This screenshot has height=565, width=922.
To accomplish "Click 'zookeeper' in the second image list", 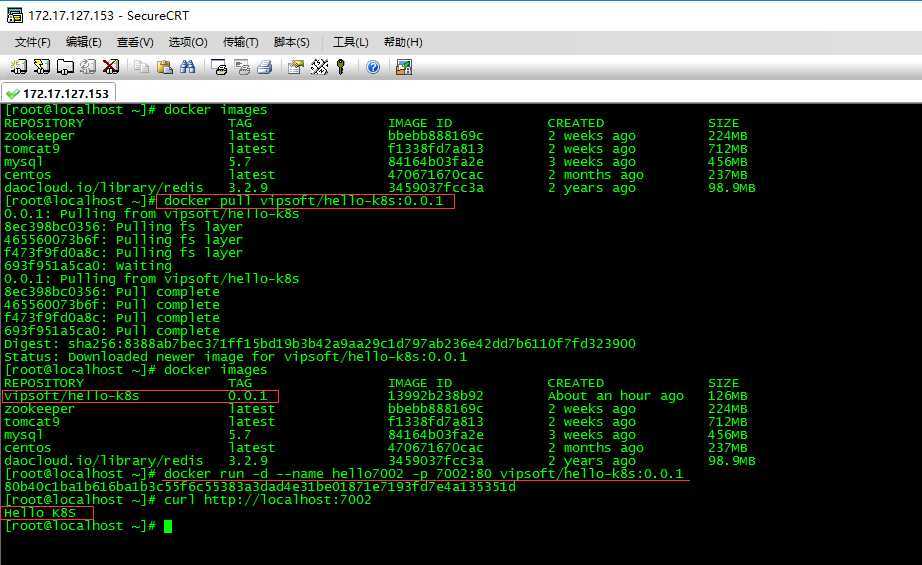I will [x=39, y=409].
